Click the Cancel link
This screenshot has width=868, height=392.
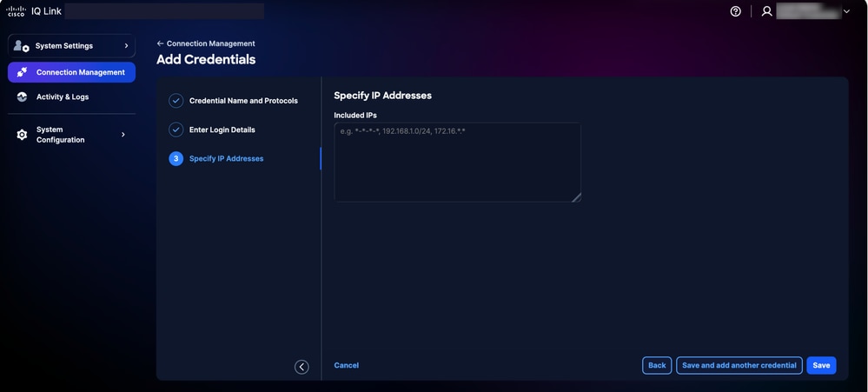(x=347, y=365)
